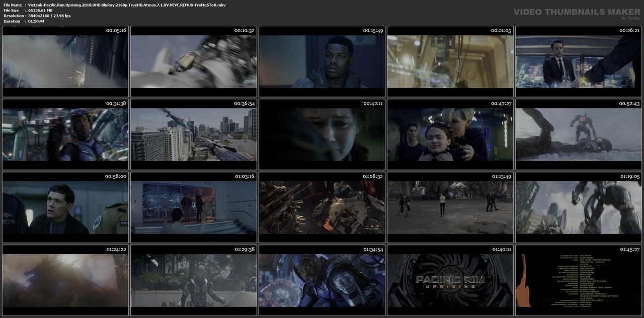Image resolution: width=644 pixels, height=318 pixels.
Task: Click the file name text ending FraMeSToR.mkv
Action: pyautogui.click(x=127, y=5)
